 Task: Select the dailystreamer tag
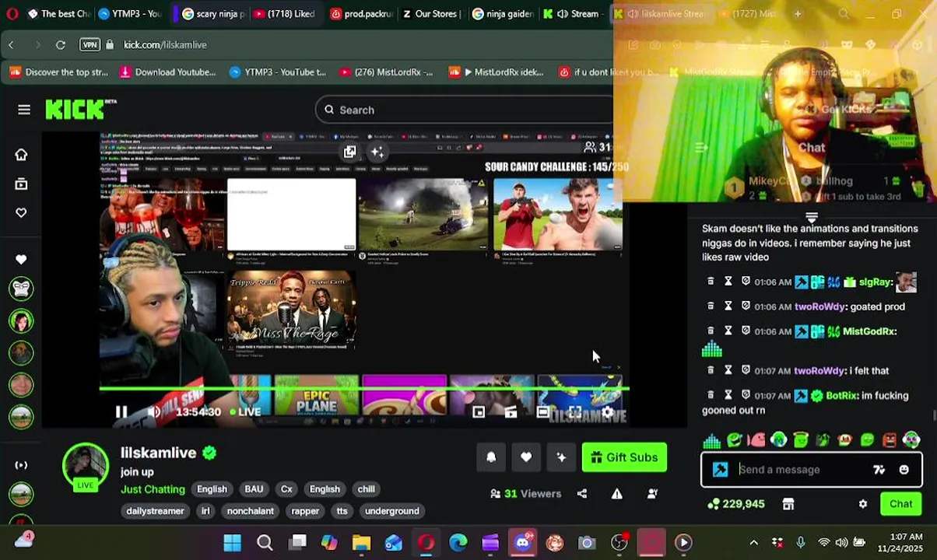click(155, 511)
